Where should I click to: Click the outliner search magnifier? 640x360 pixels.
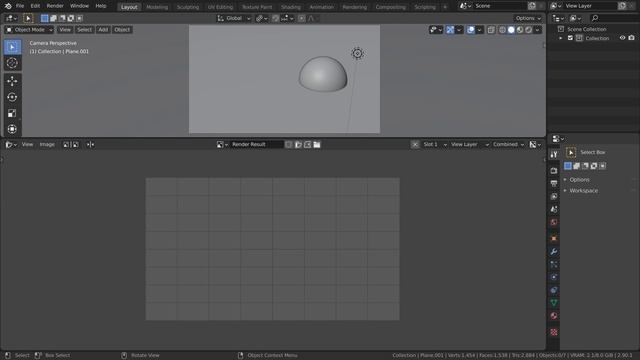click(595, 18)
